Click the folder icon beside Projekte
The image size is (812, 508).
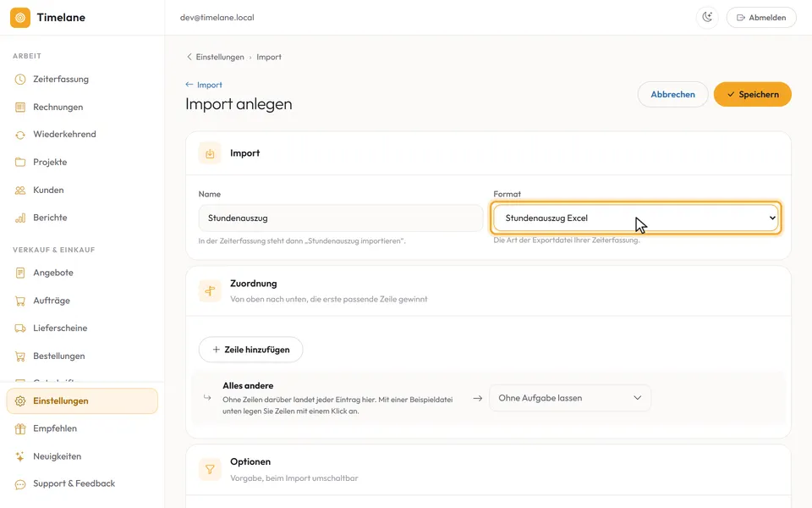click(20, 163)
